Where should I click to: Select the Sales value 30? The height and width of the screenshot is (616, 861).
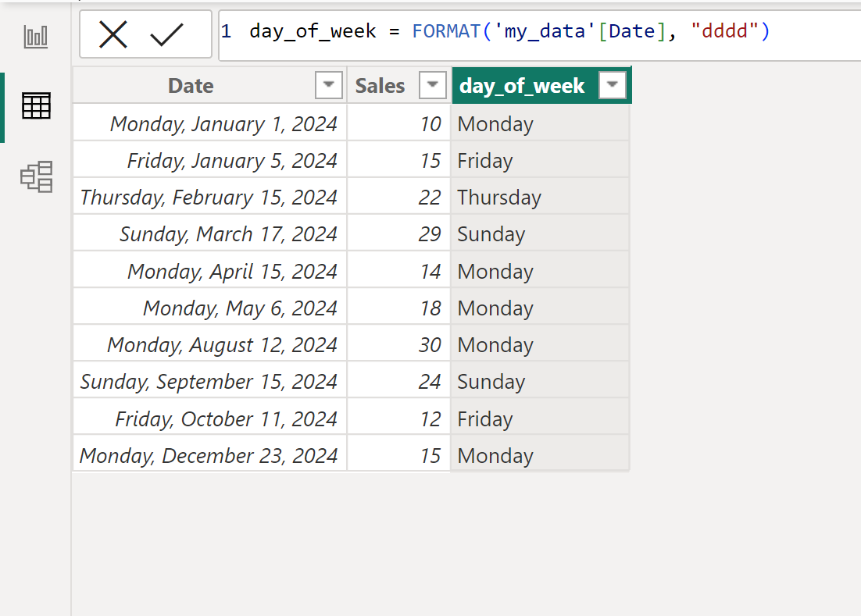tap(432, 344)
